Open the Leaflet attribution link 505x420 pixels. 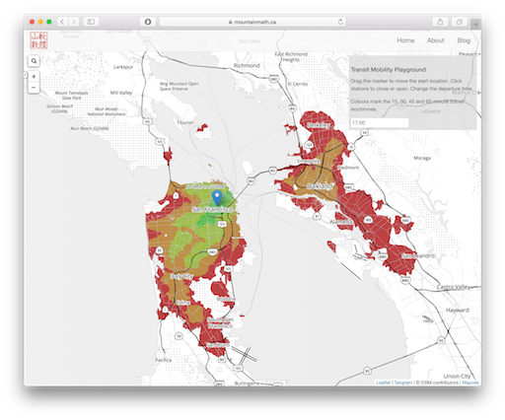(383, 383)
